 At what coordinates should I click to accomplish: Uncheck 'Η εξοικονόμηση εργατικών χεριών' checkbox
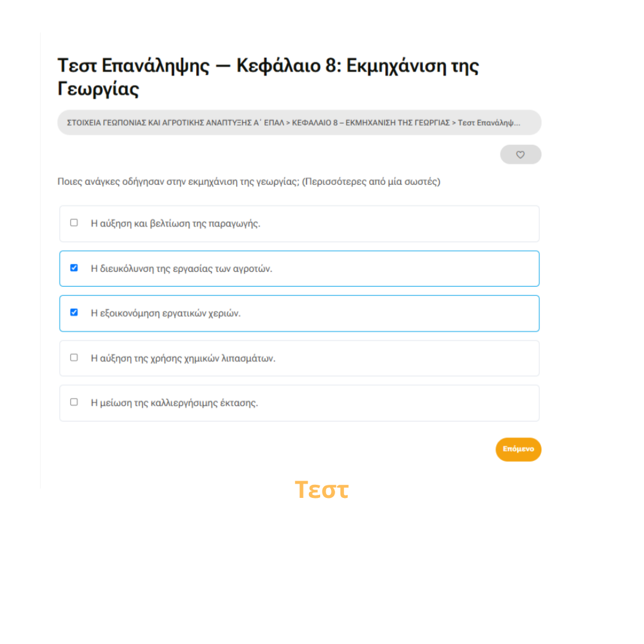pyautogui.click(x=74, y=312)
